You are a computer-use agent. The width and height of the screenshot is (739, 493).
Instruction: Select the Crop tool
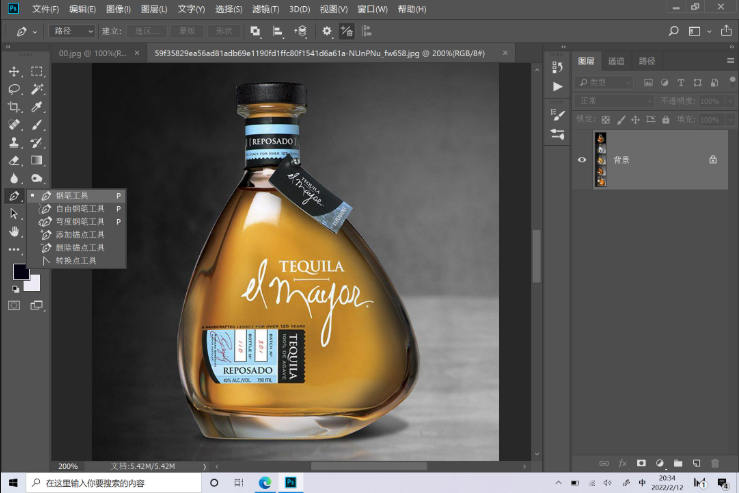tap(14, 107)
